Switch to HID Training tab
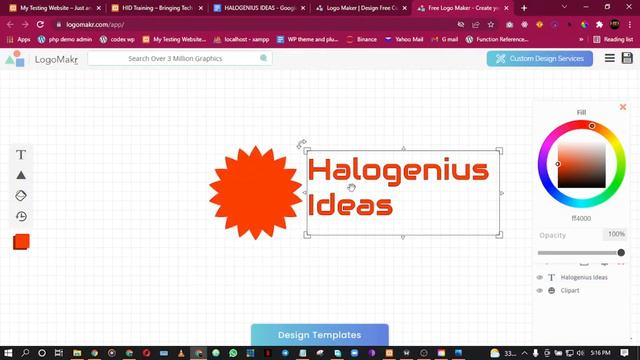This screenshot has height=360, width=640. (157, 8)
